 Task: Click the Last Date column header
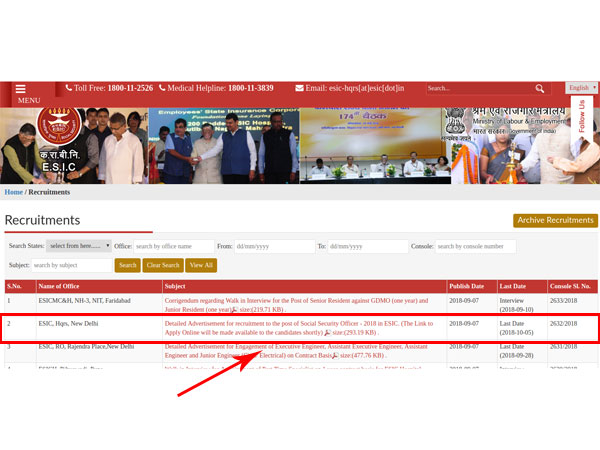[x=522, y=286]
